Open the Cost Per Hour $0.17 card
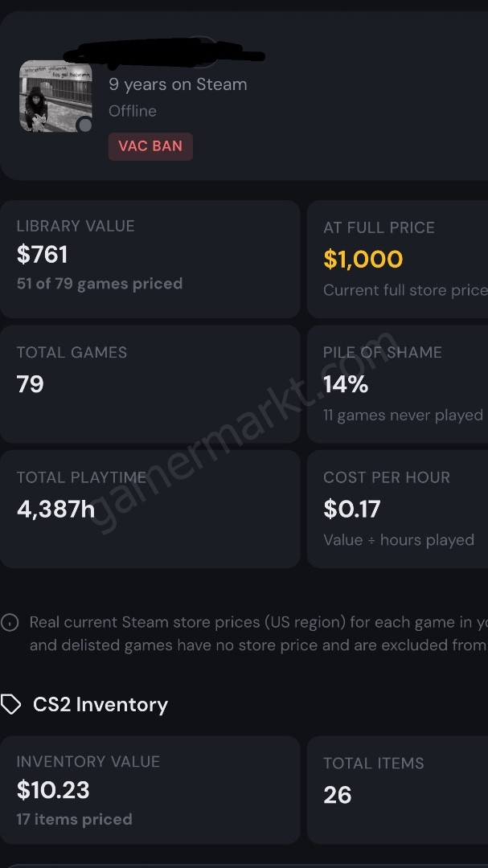The image size is (488, 868). (398, 509)
